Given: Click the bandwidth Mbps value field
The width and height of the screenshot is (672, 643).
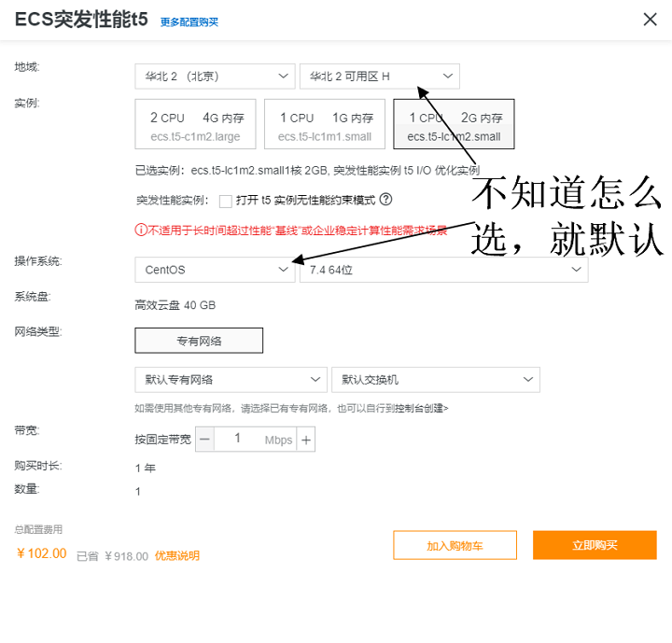Looking at the screenshot, I should coord(255,440).
